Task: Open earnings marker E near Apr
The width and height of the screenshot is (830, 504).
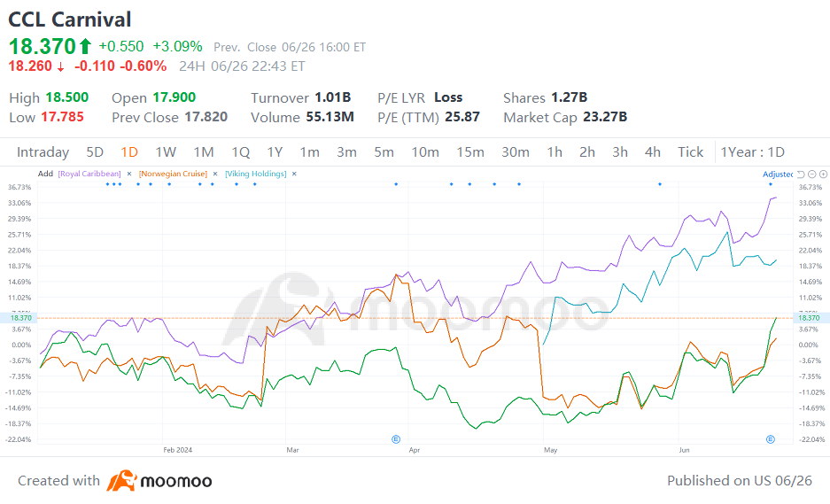Action: click(x=396, y=438)
